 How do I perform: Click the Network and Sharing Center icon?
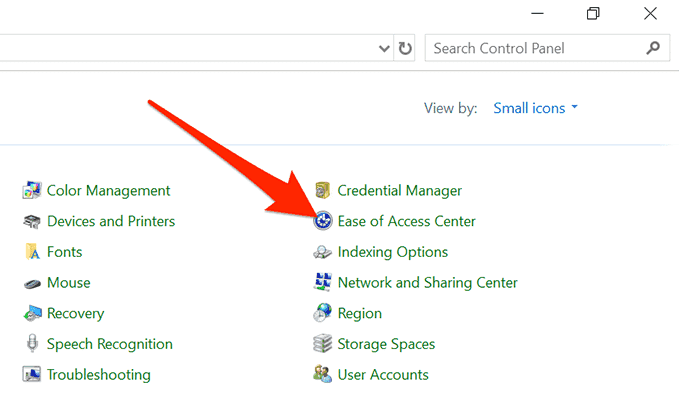tap(322, 283)
